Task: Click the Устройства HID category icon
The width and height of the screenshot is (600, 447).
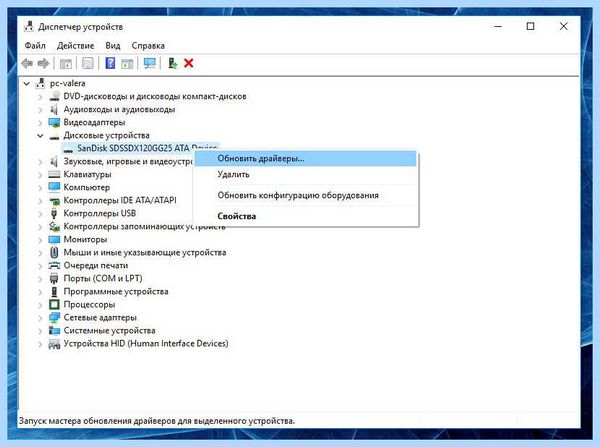Action: click(x=54, y=344)
